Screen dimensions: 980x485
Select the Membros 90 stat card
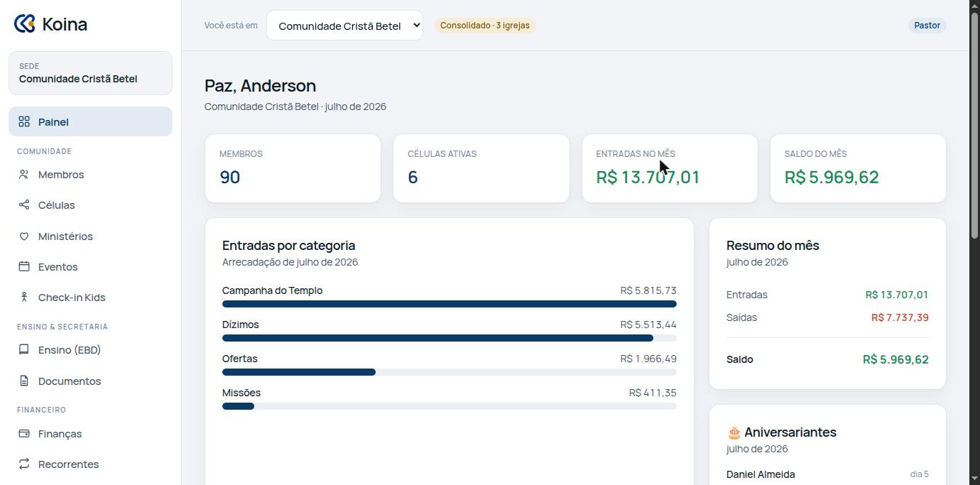click(293, 168)
